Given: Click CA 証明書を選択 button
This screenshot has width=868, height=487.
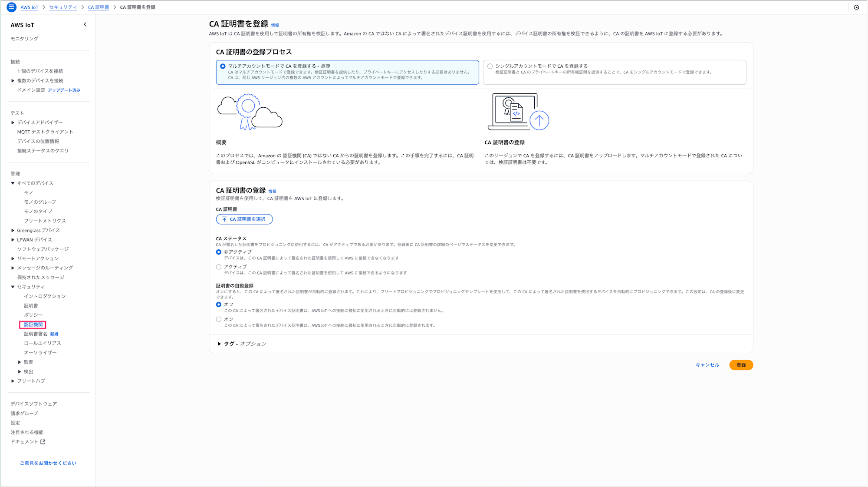Looking at the screenshot, I should (244, 219).
